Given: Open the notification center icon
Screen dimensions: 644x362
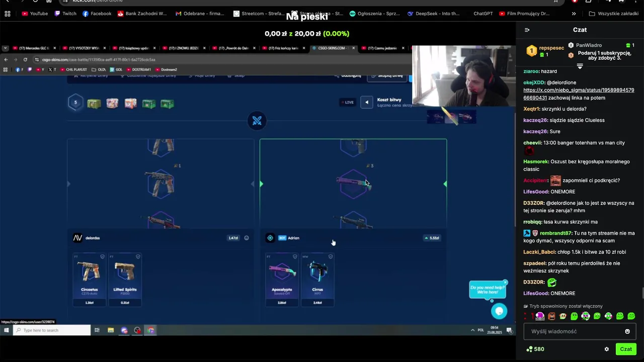Looking at the screenshot, I should [x=509, y=330].
